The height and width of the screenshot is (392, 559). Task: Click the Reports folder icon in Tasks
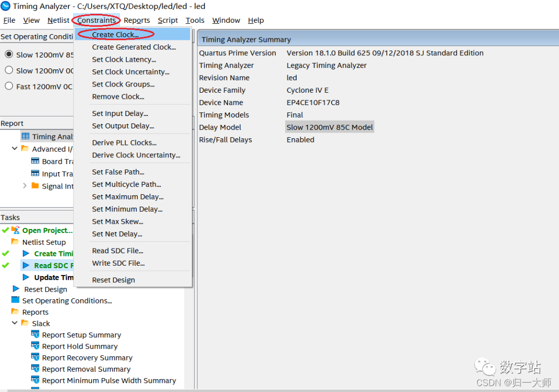[x=15, y=311]
